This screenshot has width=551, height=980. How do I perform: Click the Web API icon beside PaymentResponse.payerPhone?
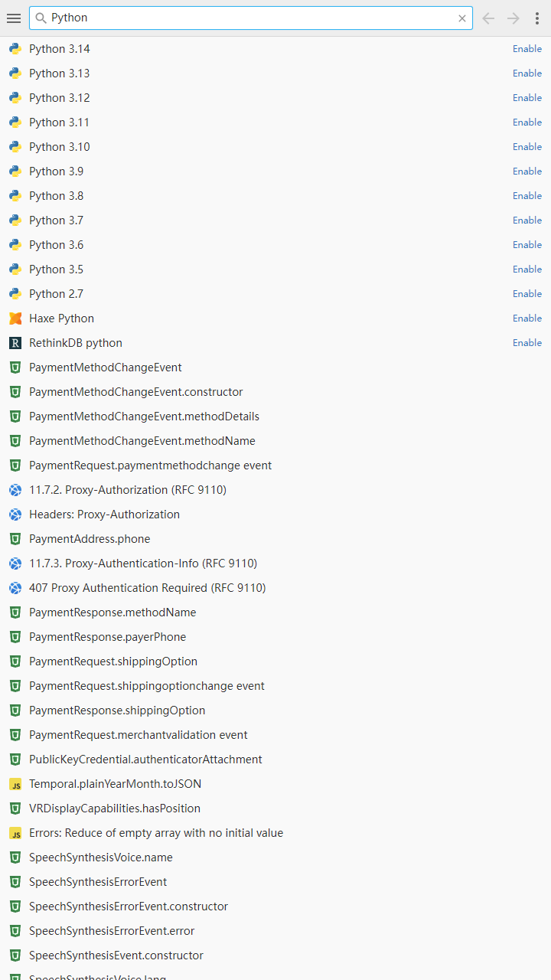[x=15, y=637]
